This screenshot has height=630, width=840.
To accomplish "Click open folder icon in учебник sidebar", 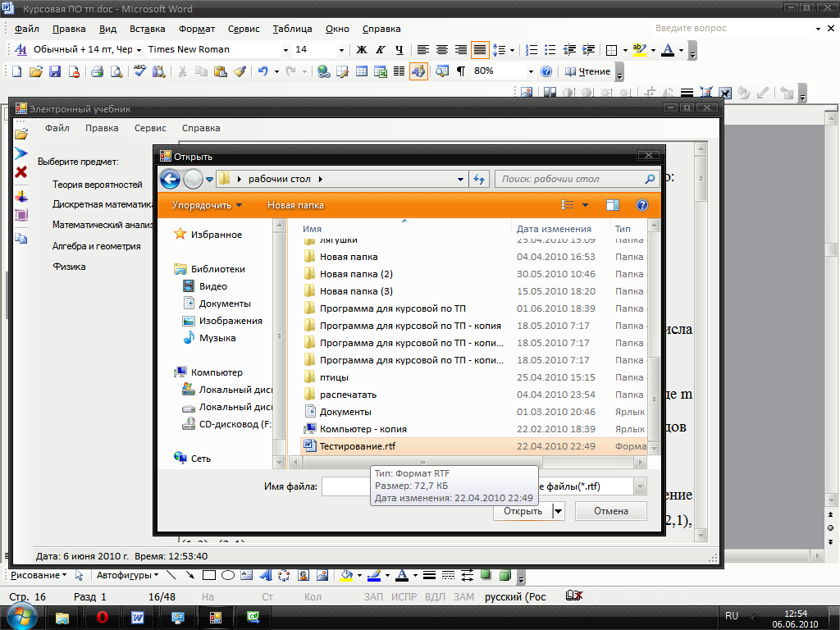I will (21, 134).
